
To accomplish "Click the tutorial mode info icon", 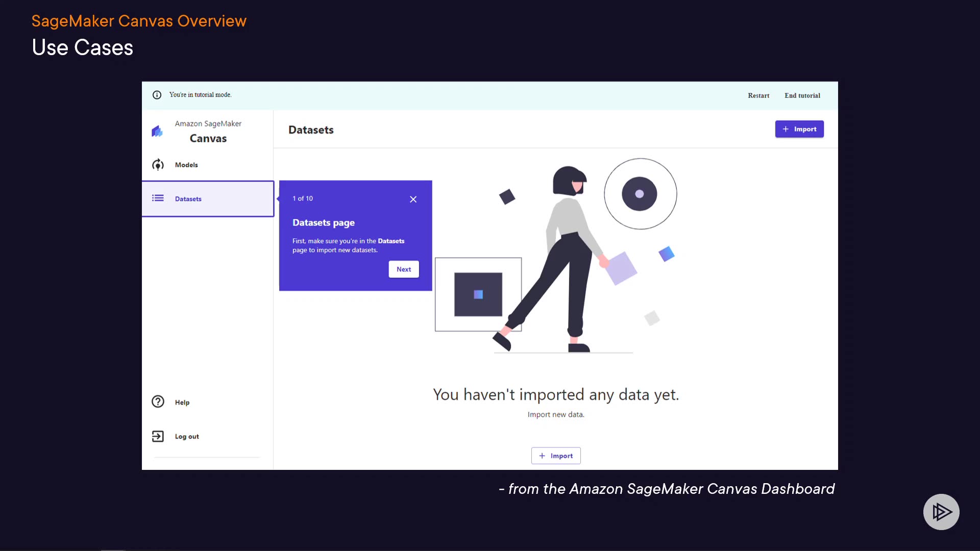I will pyautogui.click(x=157, y=95).
